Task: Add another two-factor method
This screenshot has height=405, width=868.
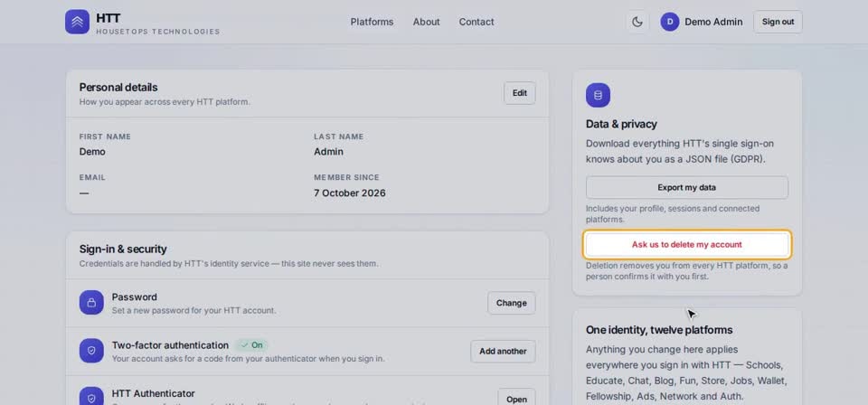Action: [503, 352]
